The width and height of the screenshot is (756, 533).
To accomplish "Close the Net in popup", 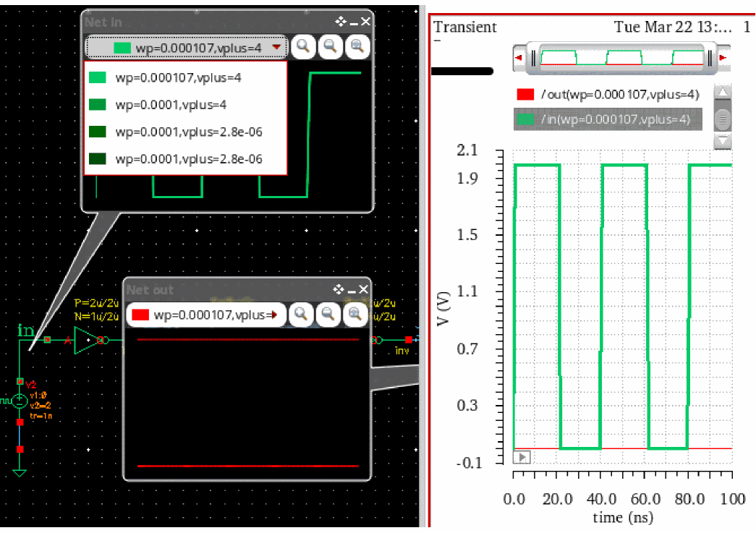I will 365,21.
